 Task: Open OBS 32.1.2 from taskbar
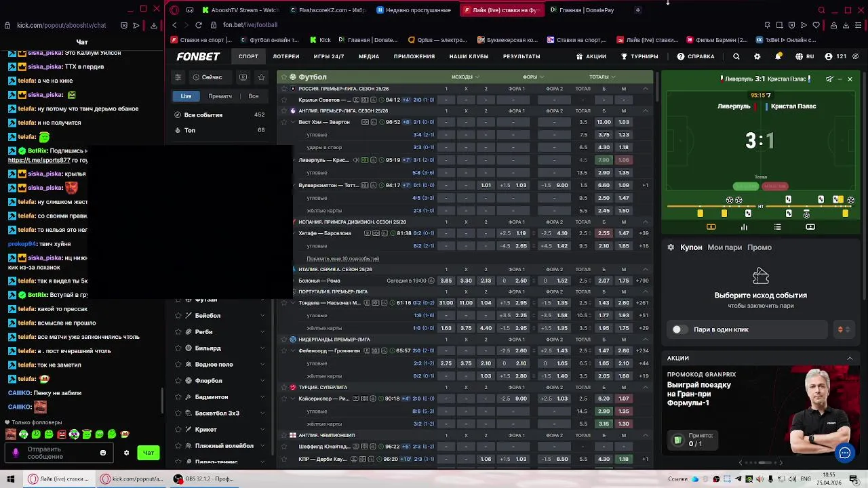tap(203, 479)
